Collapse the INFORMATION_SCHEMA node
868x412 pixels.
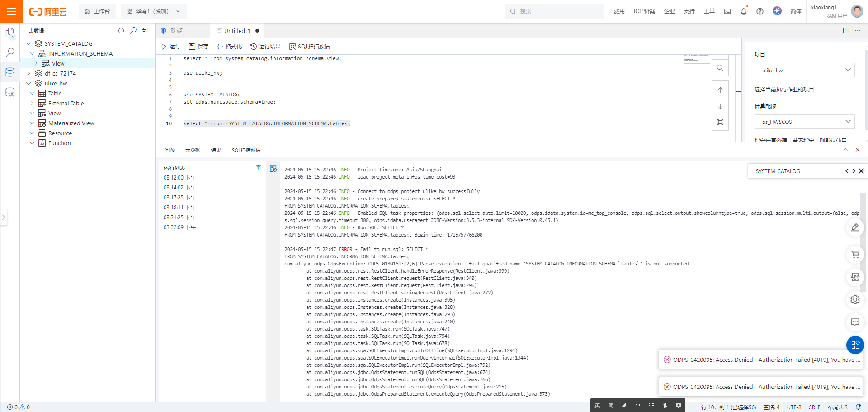(32, 53)
